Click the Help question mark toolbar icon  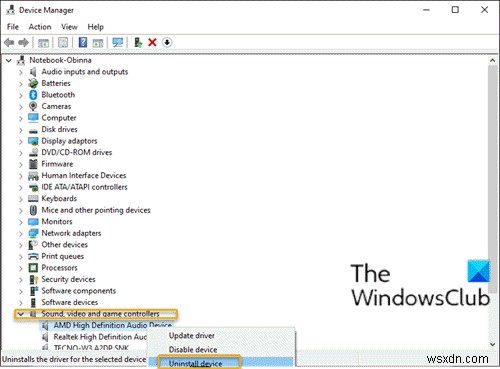(x=83, y=42)
